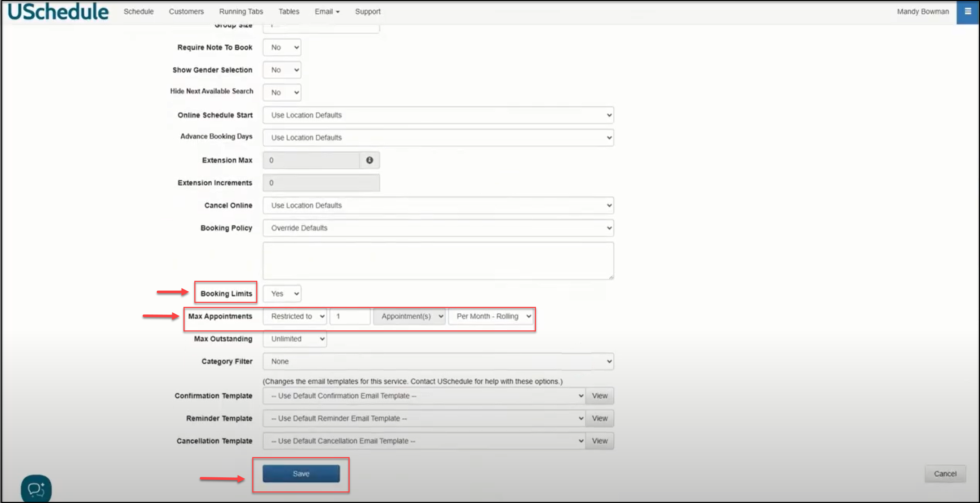Viewport: 980px width, 503px height.
Task: Click the Max Appointments number field
Action: coord(350,316)
